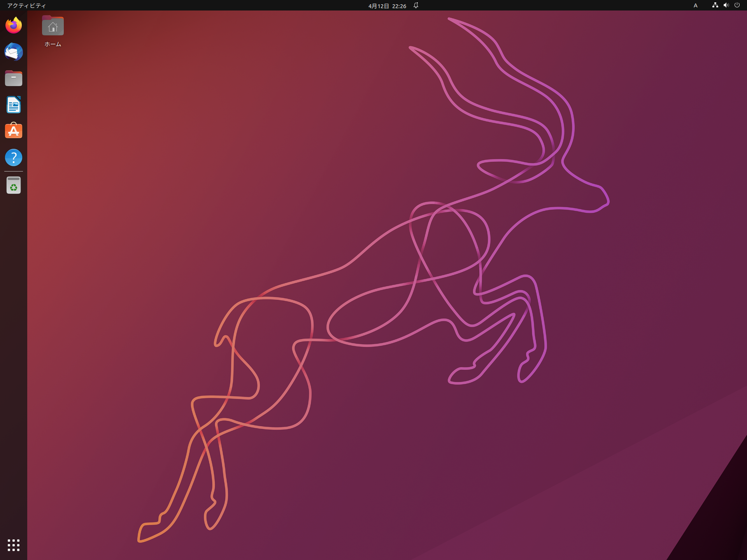Open the Trash in the dock
This screenshot has height=560, width=747.
[x=14, y=185]
